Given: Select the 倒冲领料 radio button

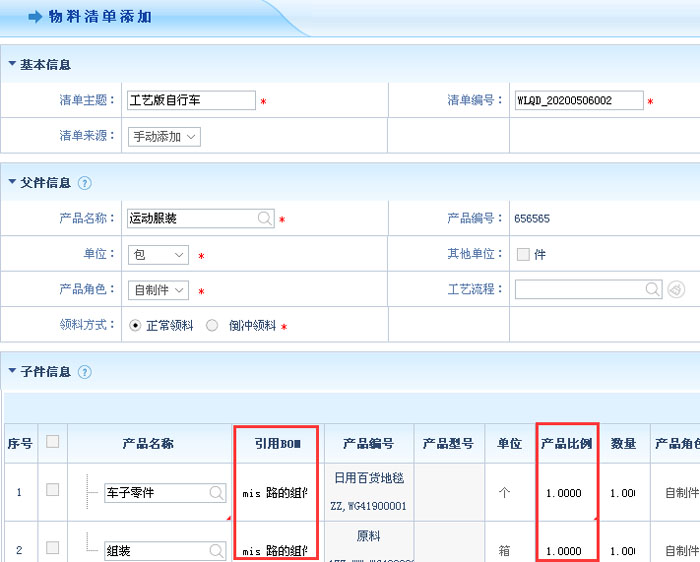Looking at the screenshot, I should click(x=212, y=325).
